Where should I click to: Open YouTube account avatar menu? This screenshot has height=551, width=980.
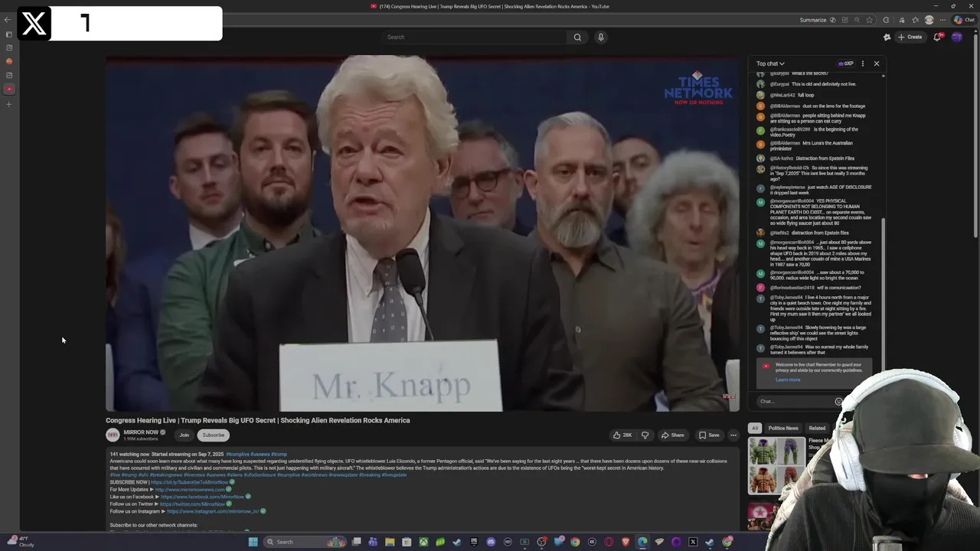(956, 37)
